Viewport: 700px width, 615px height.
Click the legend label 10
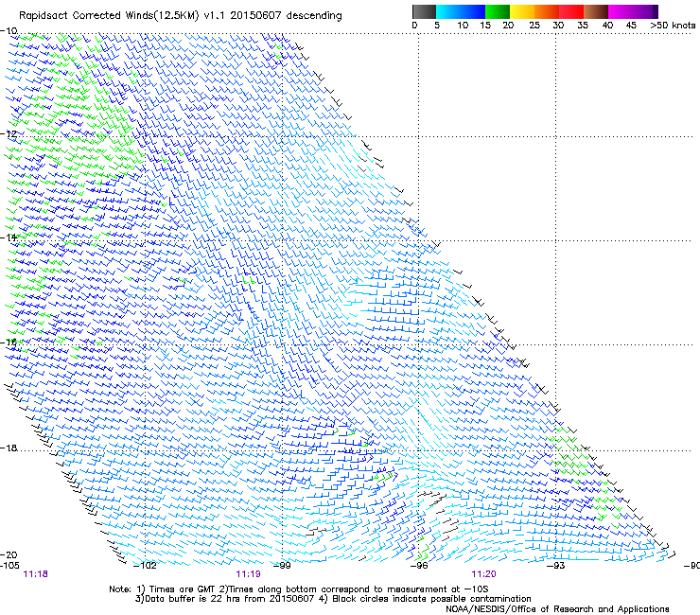pos(463,25)
